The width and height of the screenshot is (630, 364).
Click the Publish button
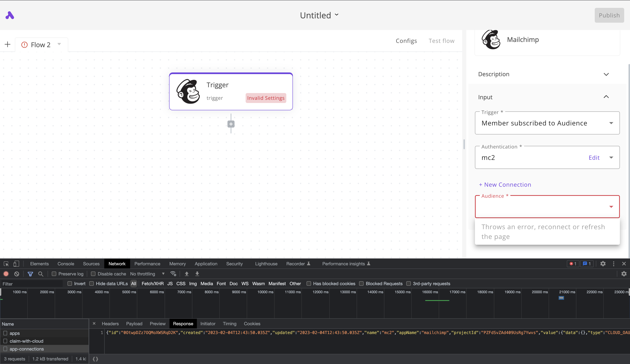pyautogui.click(x=609, y=15)
